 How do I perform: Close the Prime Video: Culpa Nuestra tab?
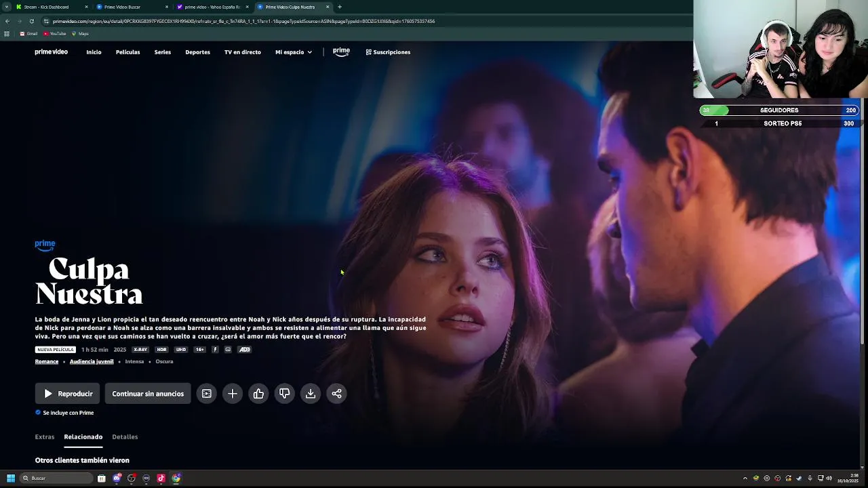coord(328,7)
